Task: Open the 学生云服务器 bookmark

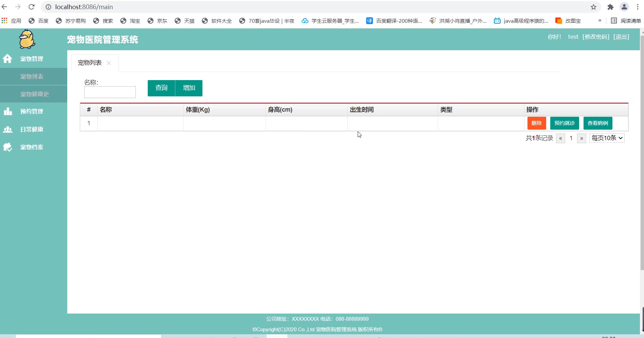Action: pyautogui.click(x=330, y=21)
